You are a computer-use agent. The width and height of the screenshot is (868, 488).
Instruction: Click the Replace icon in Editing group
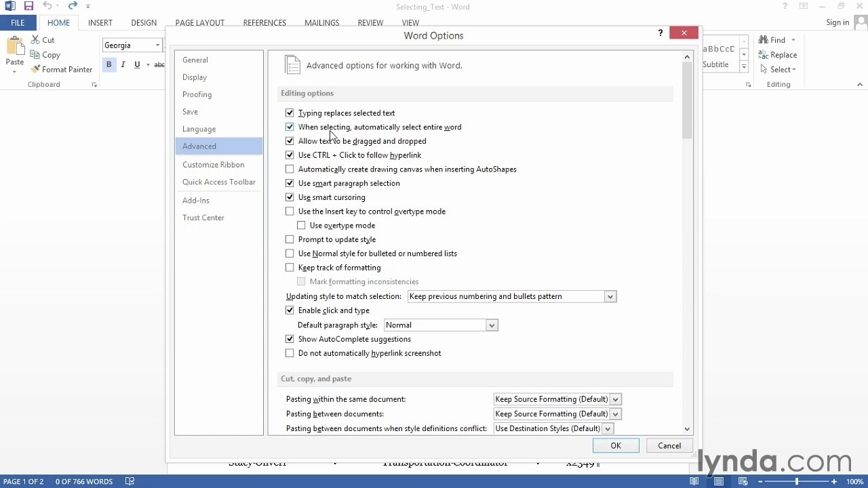tap(764, 55)
